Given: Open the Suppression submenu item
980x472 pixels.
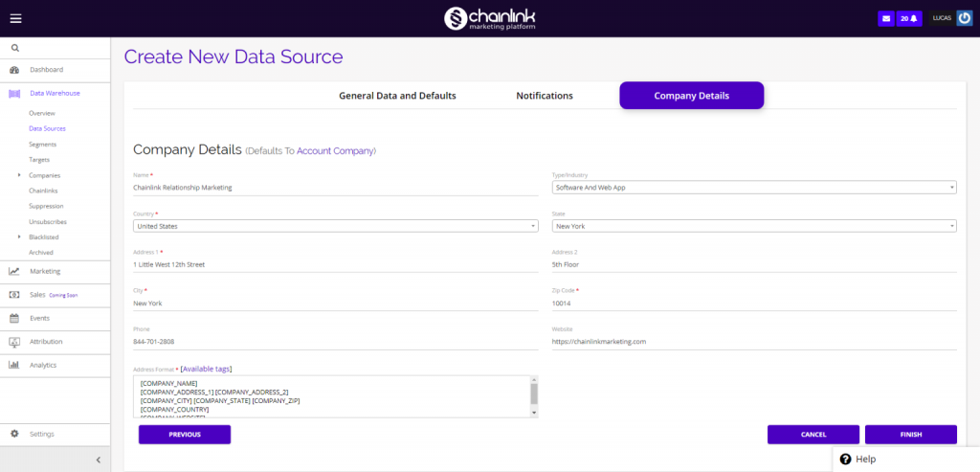Looking at the screenshot, I should tap(46, 206).
